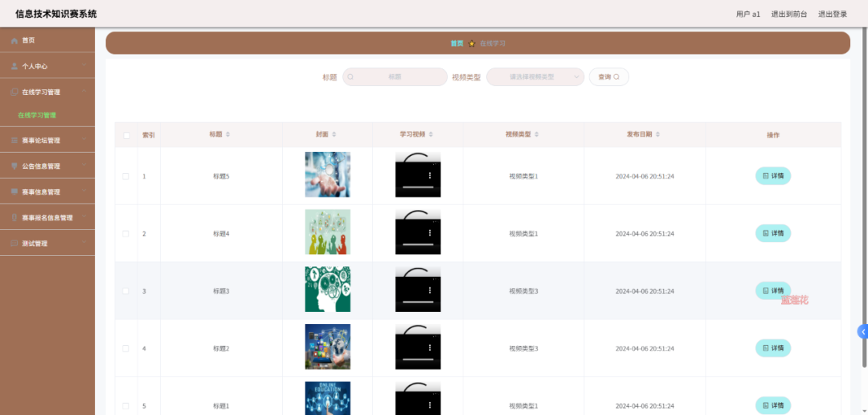View 详情 for row 标题3
This screenshot has width=868, height=415.
[x=773, y=290]
